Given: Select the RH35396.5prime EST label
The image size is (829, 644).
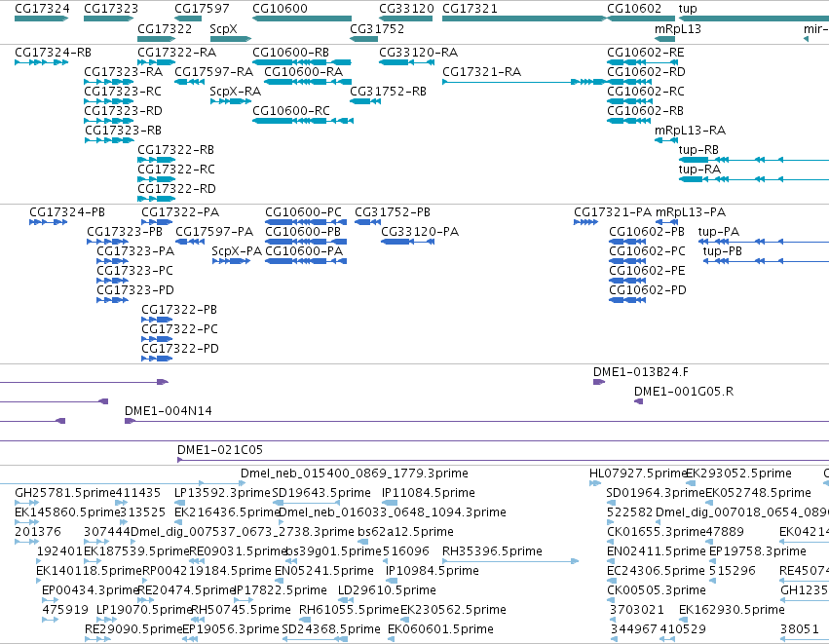Looking at the screenshot, I should 492,552.
